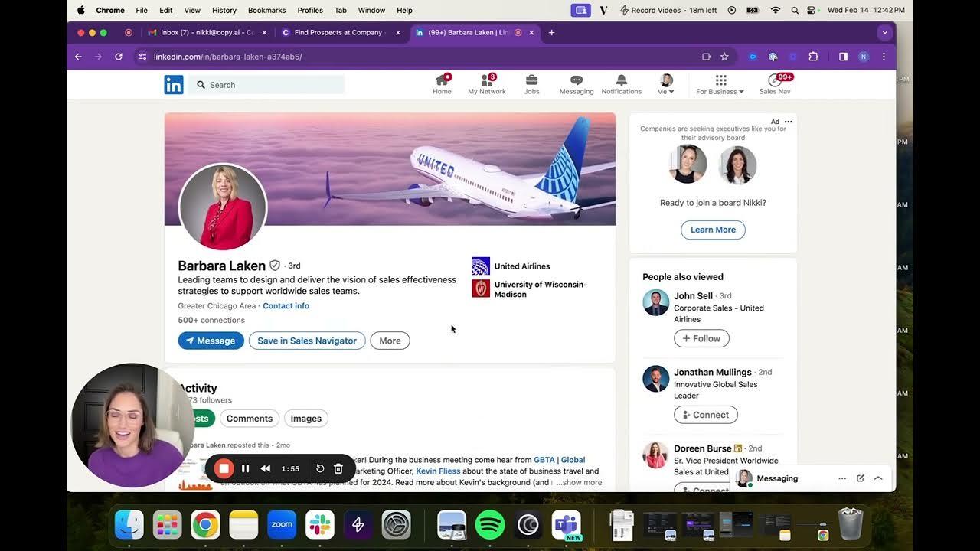980x551 pixels.
Task: Open Kevin Fliess profile link
Action: (x=438, y=471)
